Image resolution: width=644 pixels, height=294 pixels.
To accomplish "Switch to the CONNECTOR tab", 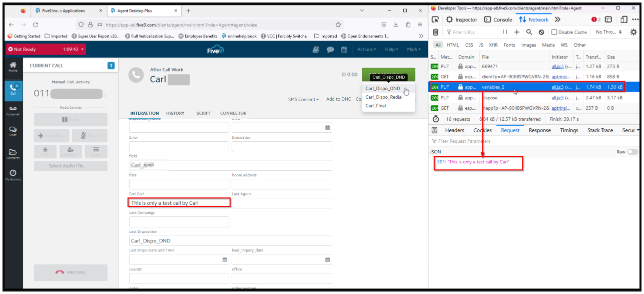I will pos(233,113).
